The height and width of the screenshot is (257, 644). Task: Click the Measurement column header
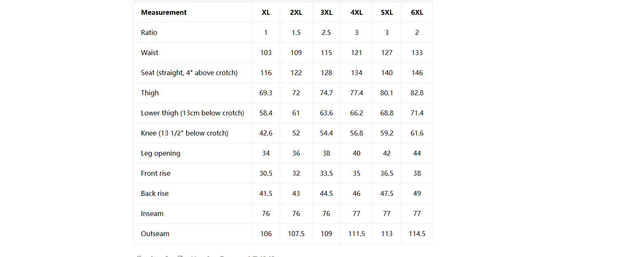pyautogui.click(x=164, y=12)
